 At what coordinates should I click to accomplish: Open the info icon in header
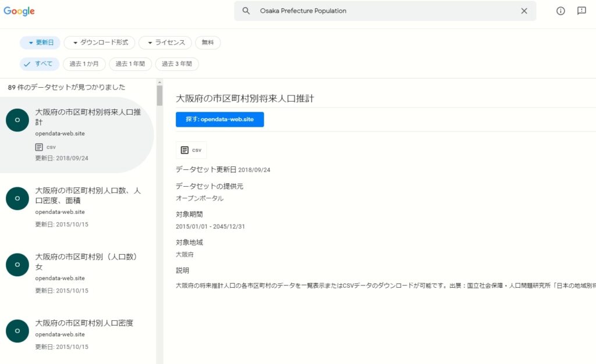560,11
